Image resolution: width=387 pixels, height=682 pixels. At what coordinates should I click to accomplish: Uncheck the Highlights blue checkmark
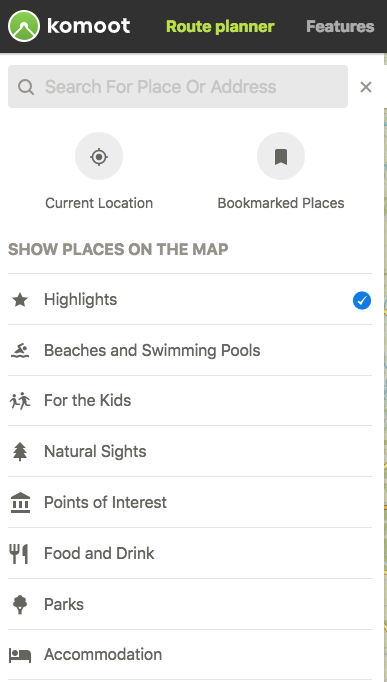(362, 301)
